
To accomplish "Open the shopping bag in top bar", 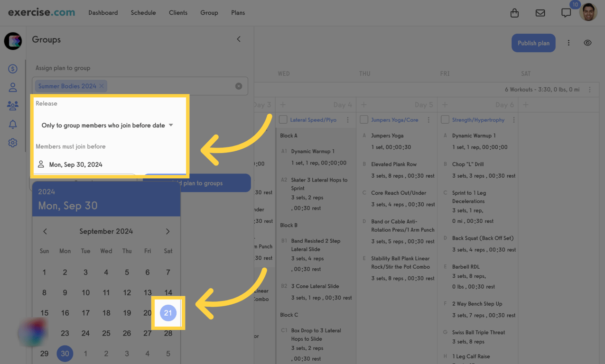I will pos(514,13).
